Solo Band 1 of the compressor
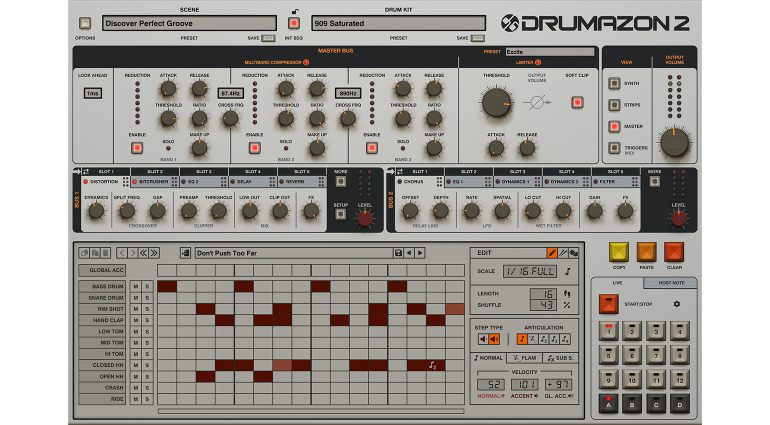The image size is (770, 425). pos(168,148)
